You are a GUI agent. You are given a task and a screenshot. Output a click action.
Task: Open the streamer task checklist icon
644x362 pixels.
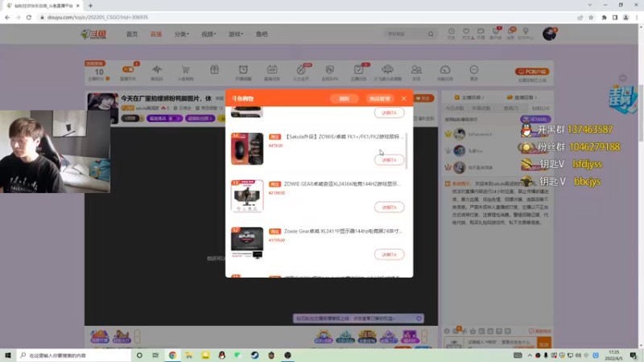pos(358,69)
